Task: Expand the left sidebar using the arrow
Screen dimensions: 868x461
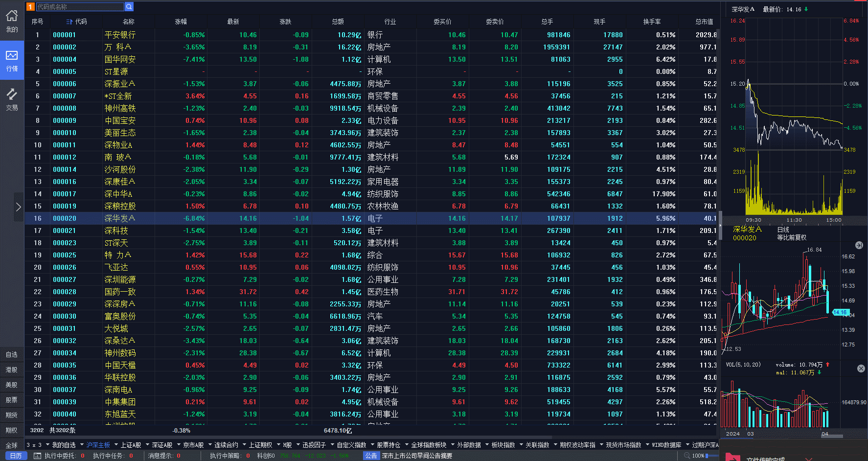Action: tap(18, 207)
